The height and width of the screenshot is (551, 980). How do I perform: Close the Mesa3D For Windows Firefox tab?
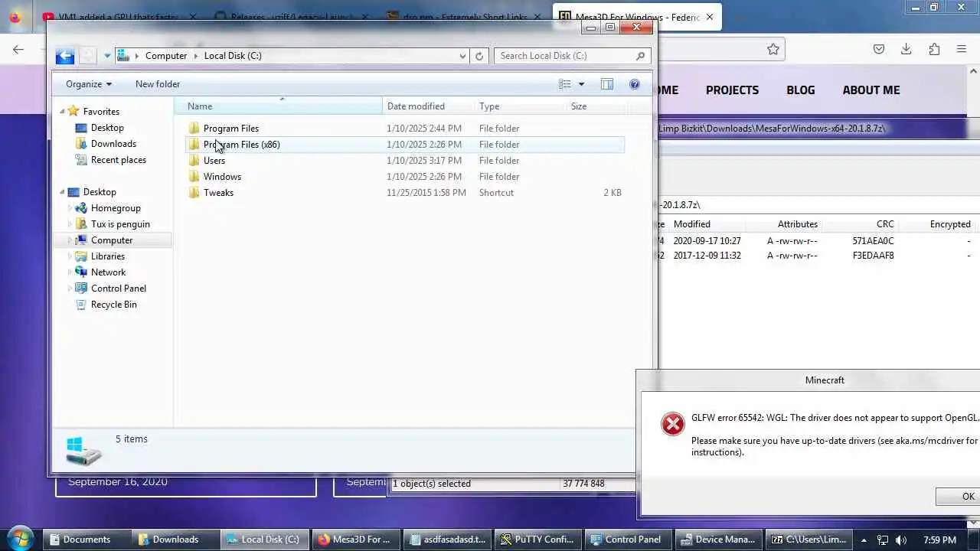pyautogui.click(x=710, y=17)
